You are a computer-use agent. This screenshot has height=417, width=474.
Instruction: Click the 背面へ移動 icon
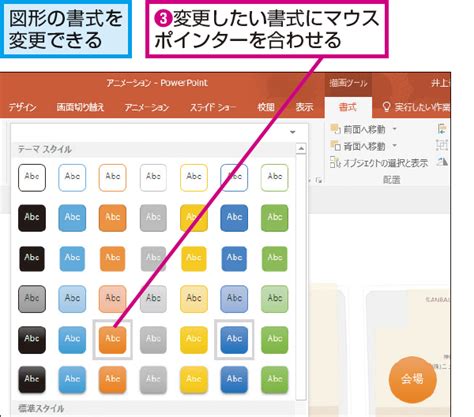tap(335, 146)
